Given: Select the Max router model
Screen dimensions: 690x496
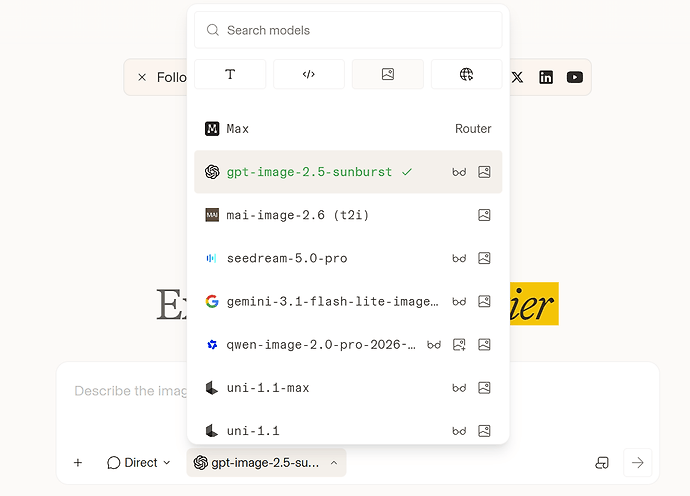Looking at the screenshot, I should pyautogui.click(x=348, y=129).
